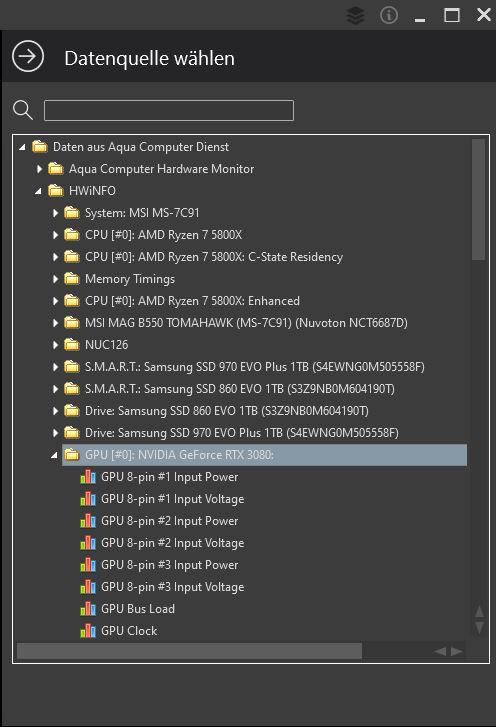Screen dimensions: 496x727
Task: Click folder icon of System: MSI MS-7C91
Action: 72,212
